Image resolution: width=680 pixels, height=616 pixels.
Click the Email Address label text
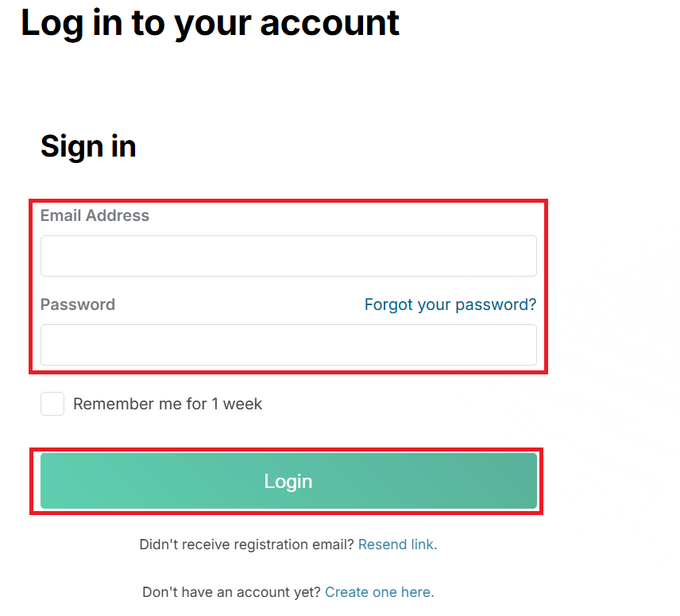(95, 215)
